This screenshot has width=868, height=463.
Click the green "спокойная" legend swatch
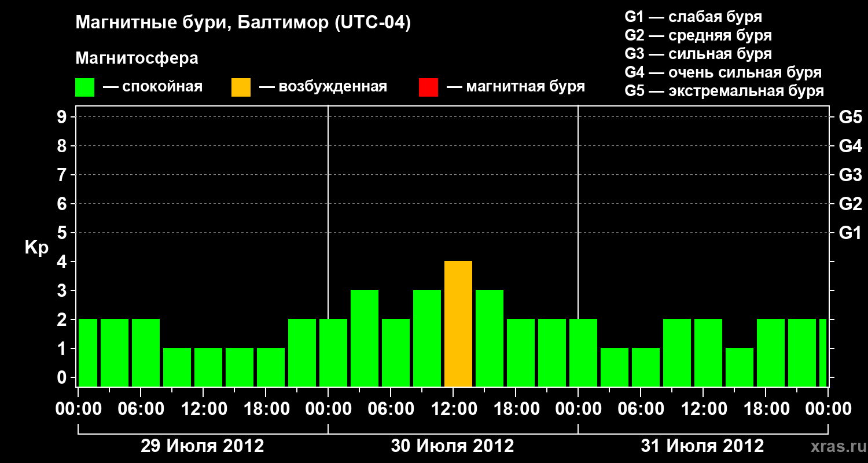coord(84,87)
